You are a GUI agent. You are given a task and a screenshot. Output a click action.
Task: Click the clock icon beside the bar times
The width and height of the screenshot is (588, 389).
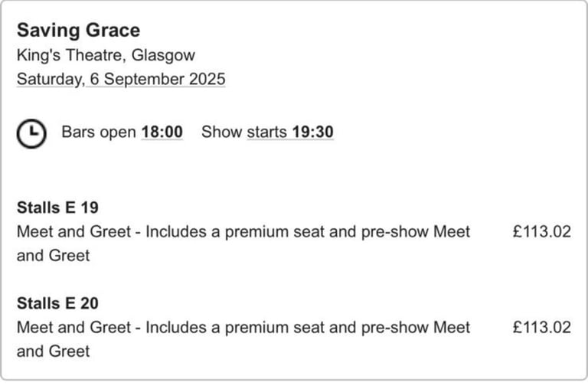[x=31, y=133]
